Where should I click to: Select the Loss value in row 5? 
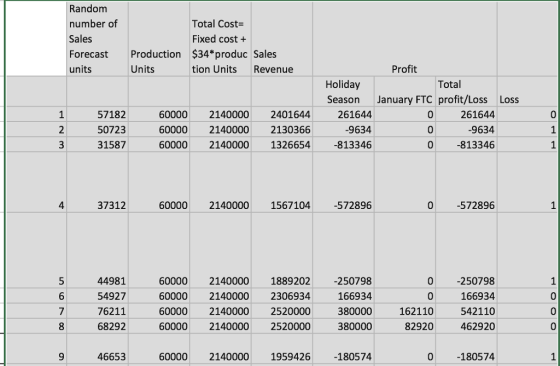pos(528,250)
